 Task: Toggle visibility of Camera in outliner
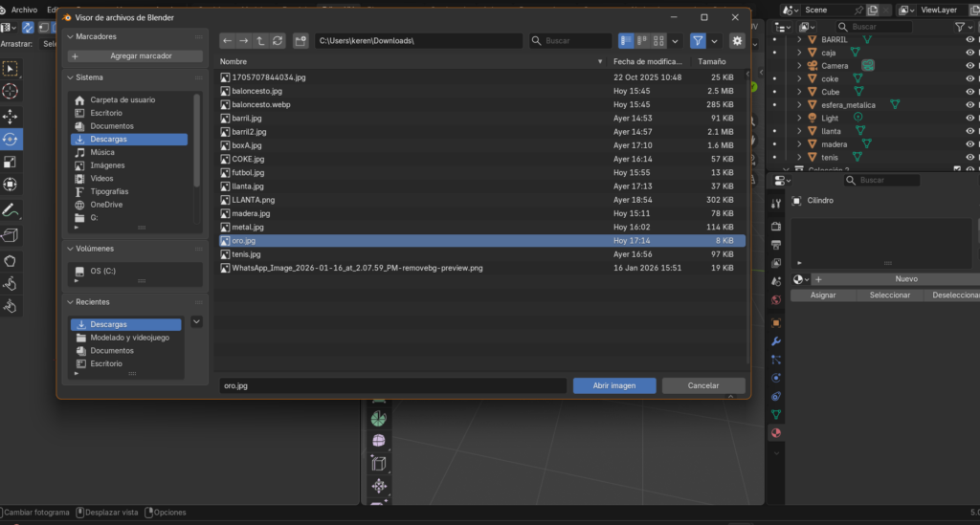969,66
